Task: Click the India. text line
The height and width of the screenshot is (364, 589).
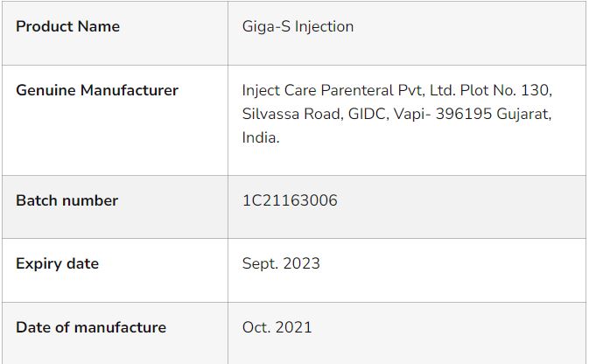Action: point(261,137)
